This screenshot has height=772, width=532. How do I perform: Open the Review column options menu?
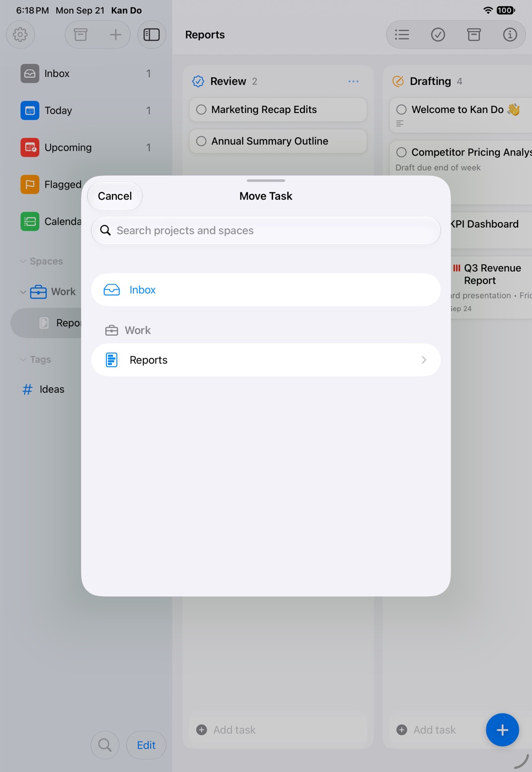(x=353, y=81)
